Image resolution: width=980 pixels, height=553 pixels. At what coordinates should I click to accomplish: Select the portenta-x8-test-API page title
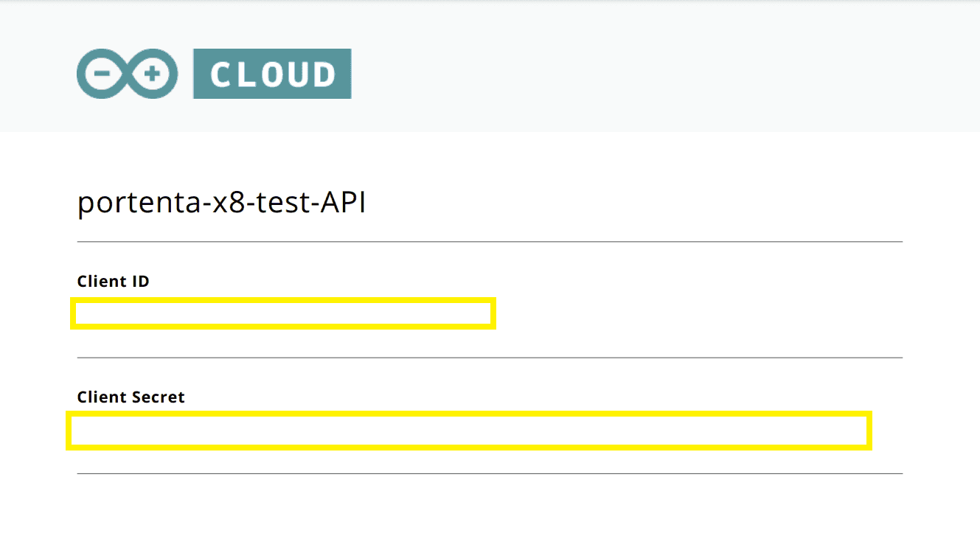[x=221, y=204]
